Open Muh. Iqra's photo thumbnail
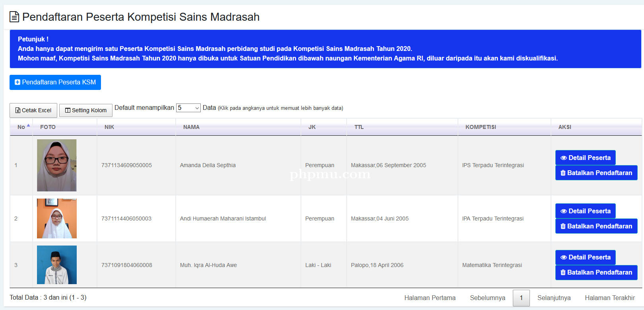644x310 pixels. pyautogui.click(x=57, y=265)
